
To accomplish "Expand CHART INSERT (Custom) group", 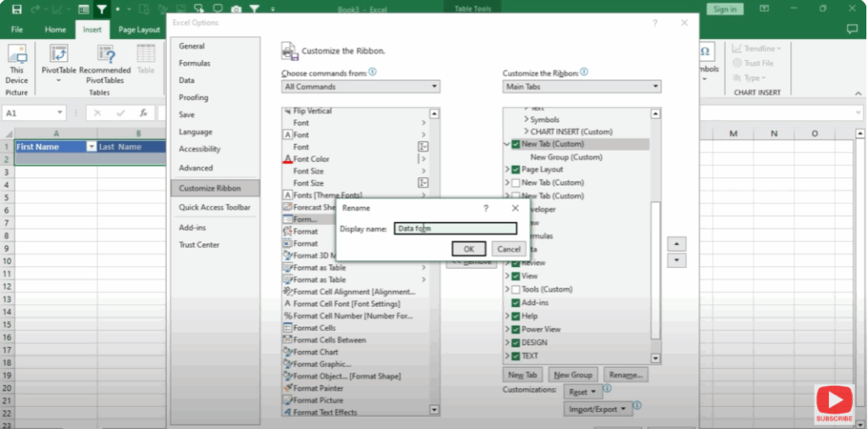I will (526, 131).
